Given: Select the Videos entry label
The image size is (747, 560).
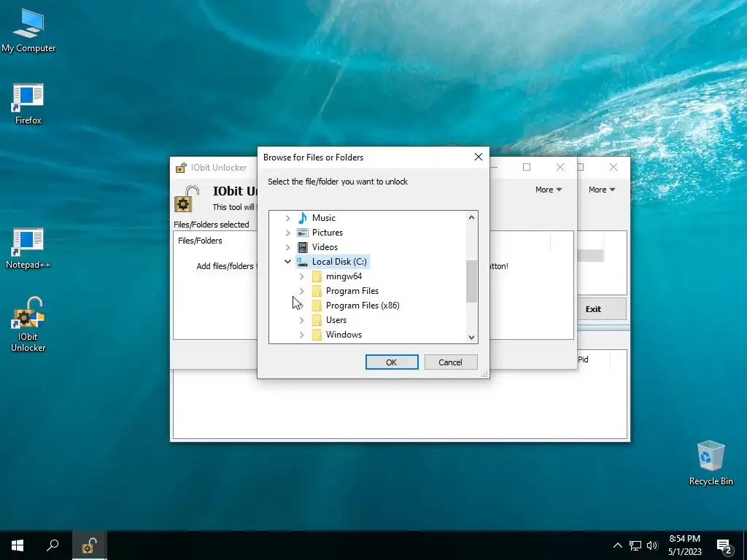Looking at the screenshot, I should click(x=325, y=247).
